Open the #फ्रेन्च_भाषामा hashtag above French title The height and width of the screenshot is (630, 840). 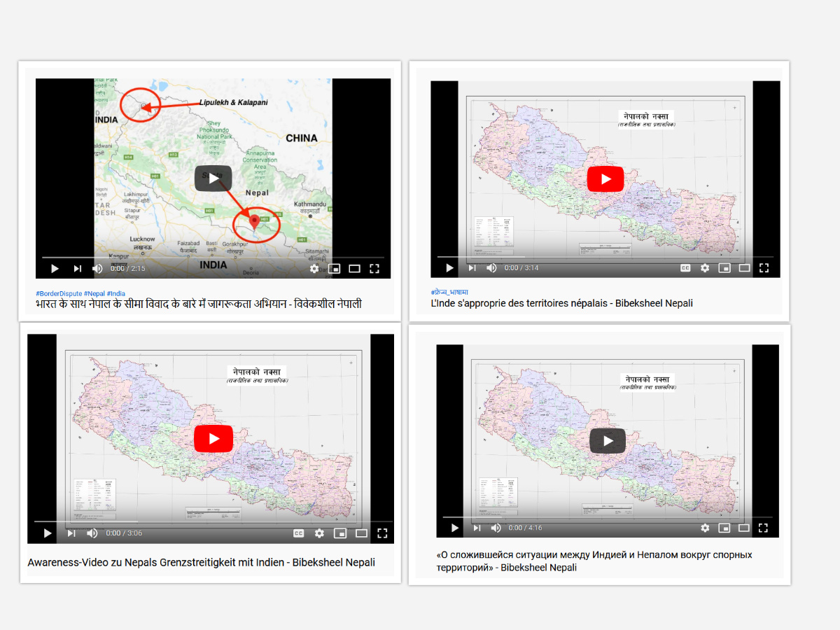tap(449, 292)
